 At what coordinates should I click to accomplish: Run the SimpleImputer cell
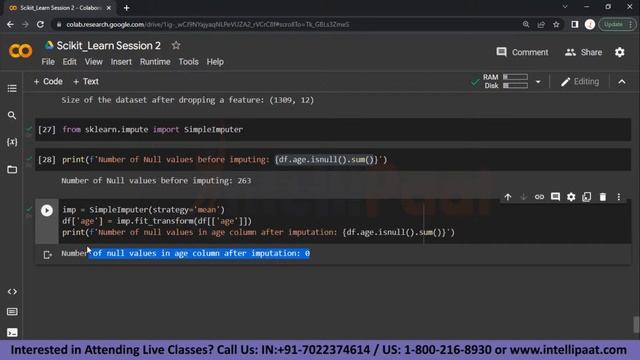point(47,210)
